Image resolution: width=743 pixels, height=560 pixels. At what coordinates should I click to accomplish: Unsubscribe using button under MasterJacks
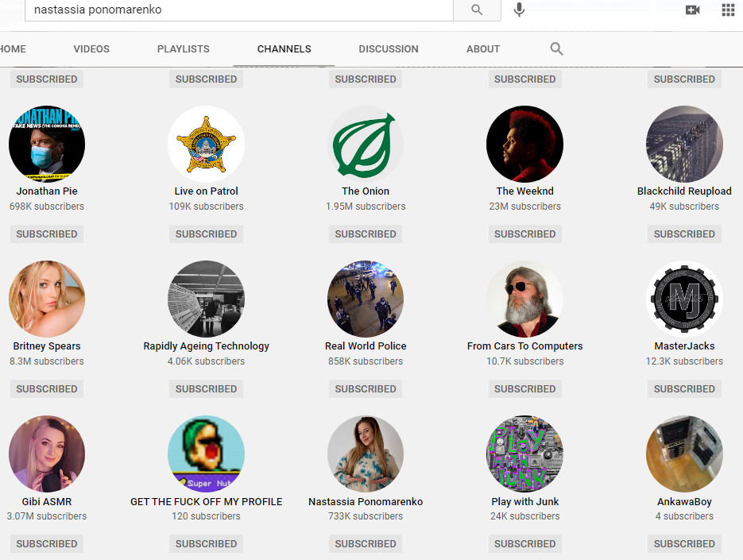tap(684, 389)
